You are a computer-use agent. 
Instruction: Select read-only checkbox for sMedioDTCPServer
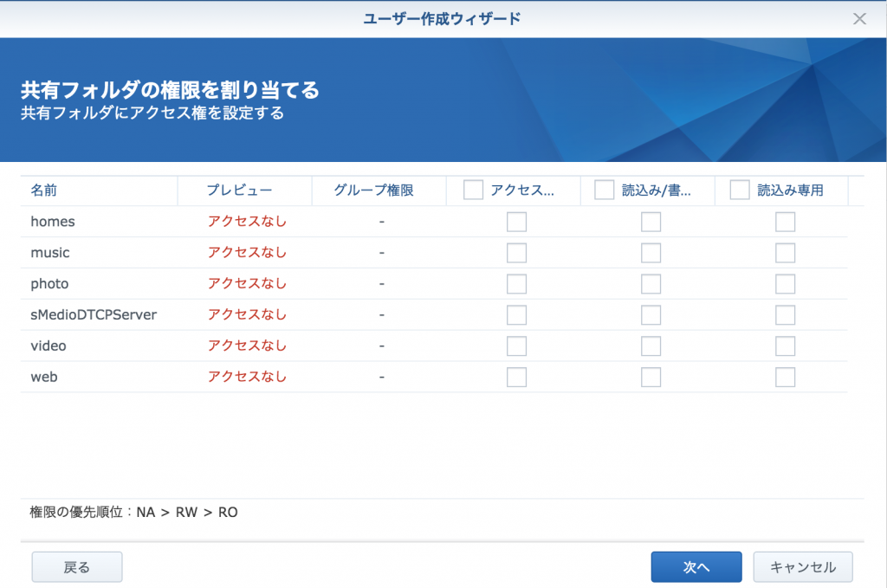785,315
